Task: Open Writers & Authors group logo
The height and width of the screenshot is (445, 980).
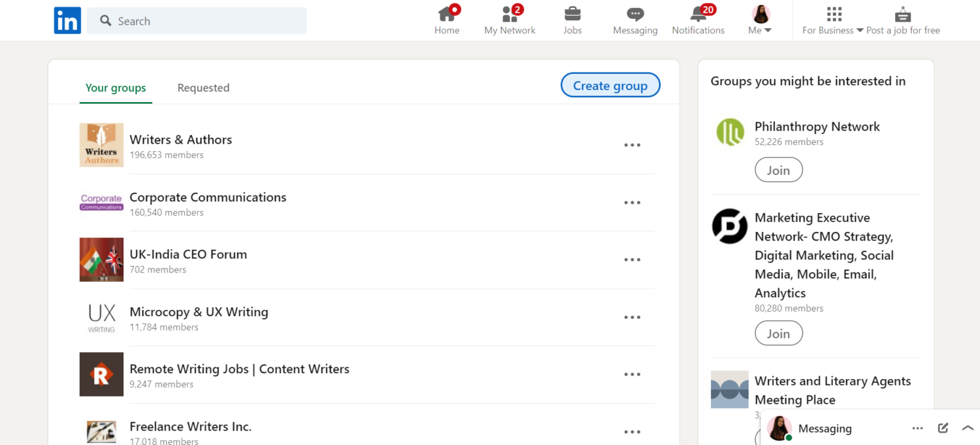Action: click(x=101, y=145)
